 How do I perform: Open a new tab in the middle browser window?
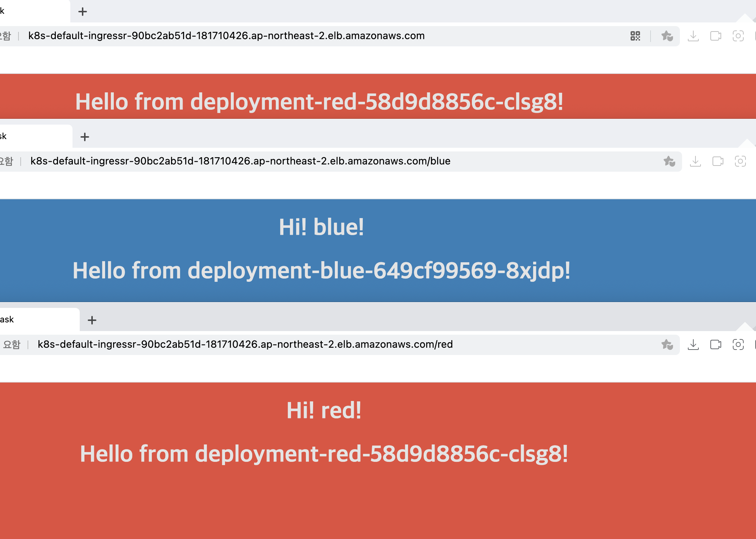point(85,137)
